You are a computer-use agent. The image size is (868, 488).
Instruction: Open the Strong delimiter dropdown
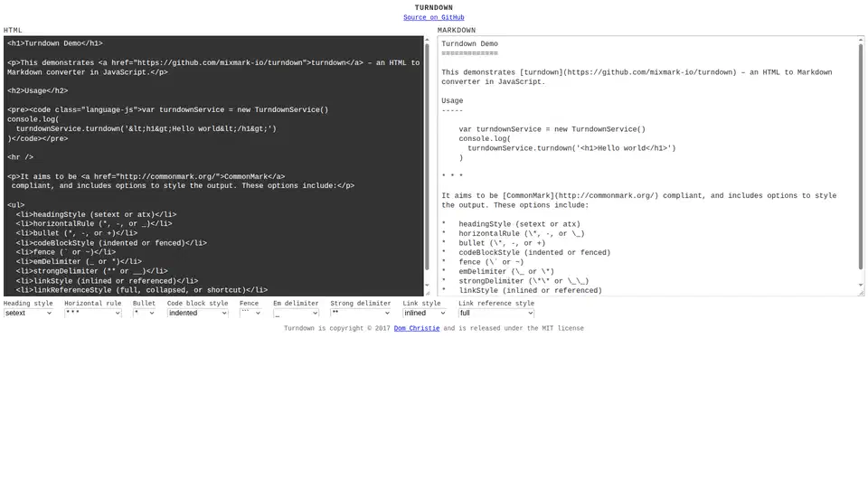(361, 314)
